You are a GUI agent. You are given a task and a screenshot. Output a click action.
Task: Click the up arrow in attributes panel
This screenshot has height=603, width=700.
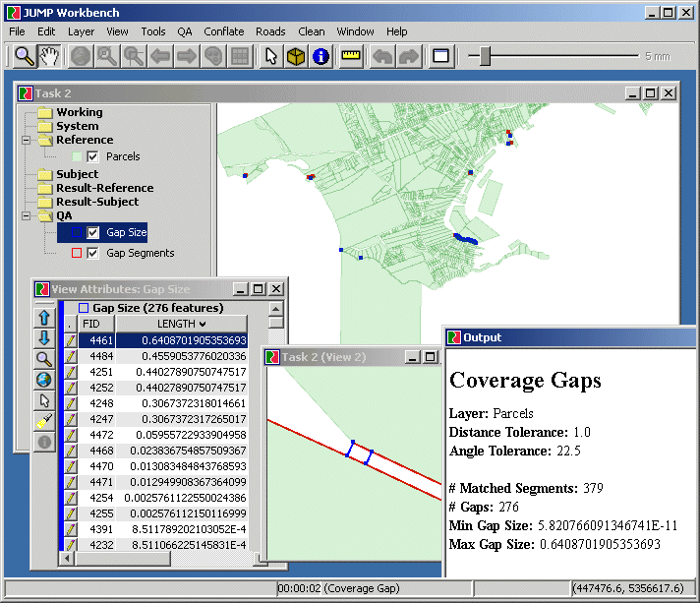click(x=44, y=318)
